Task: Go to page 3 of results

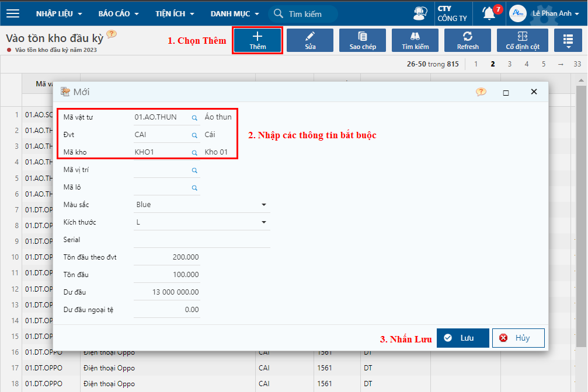Action: (x=510, y=64)
